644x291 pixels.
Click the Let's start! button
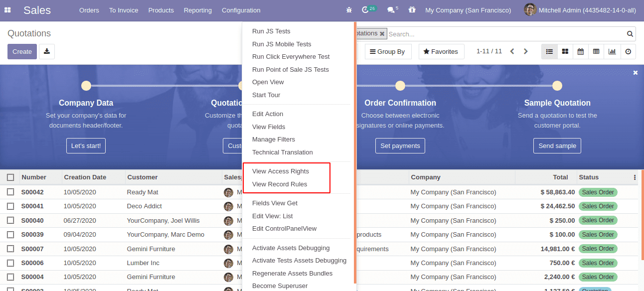point(86,145)
